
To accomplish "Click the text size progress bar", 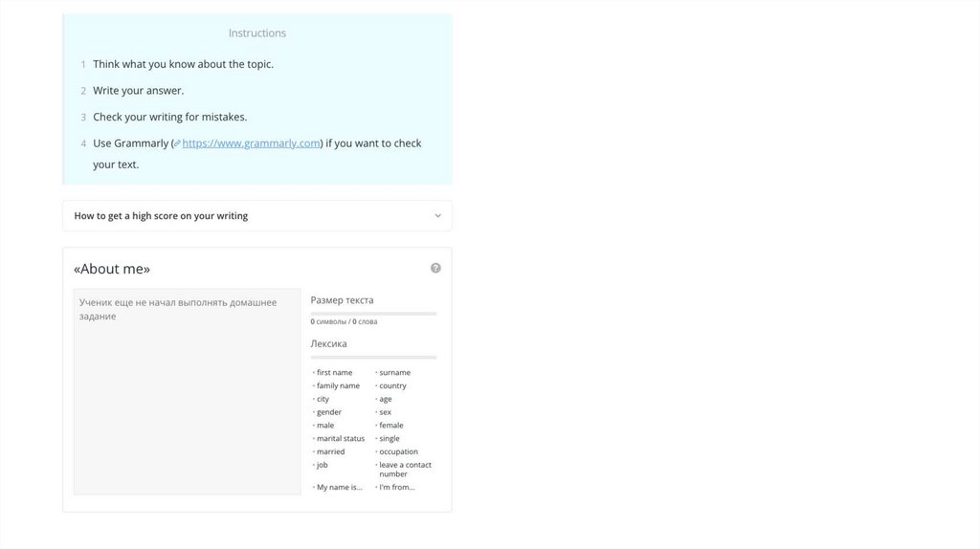I will [373, 314].
